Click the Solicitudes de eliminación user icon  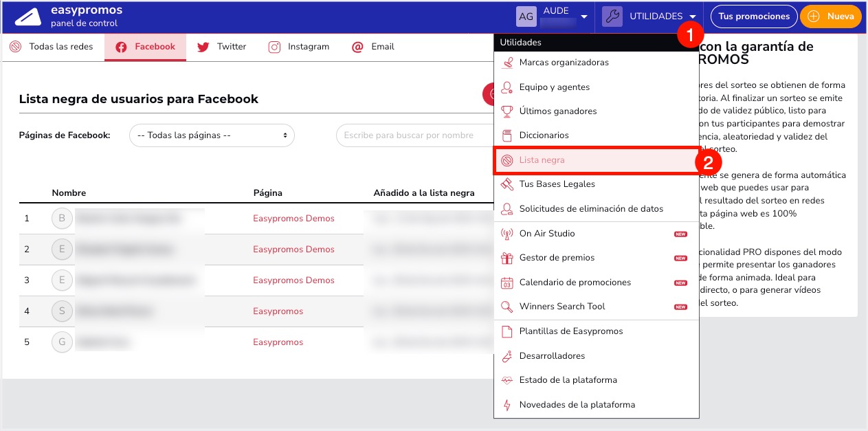coord(507,209)
